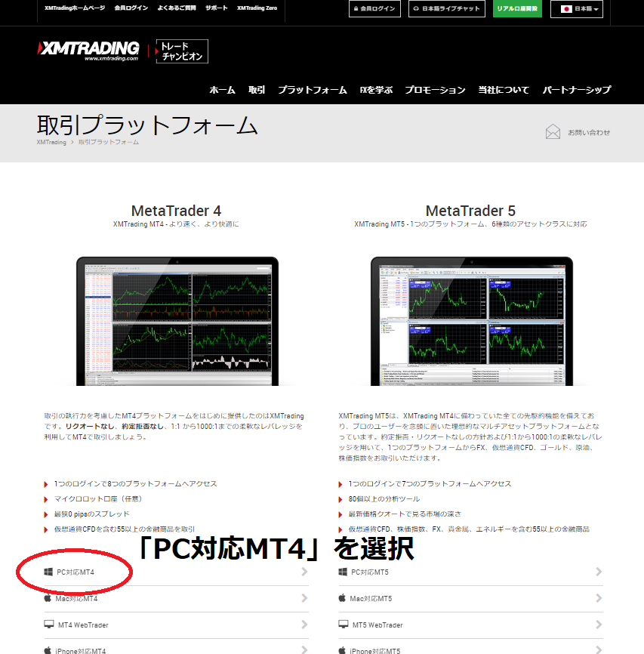
Task: Open the プロモーション menu
Action: click(436, 90)
